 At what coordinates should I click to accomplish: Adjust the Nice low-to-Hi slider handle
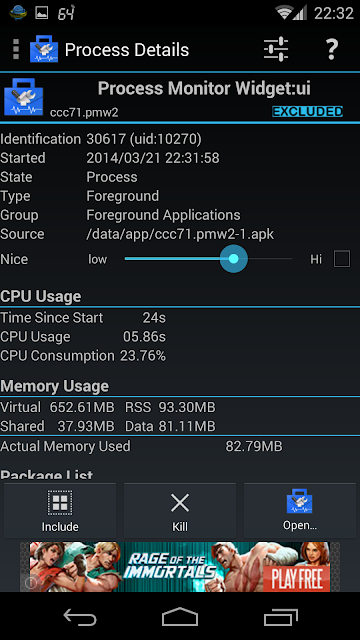point(233,258)
